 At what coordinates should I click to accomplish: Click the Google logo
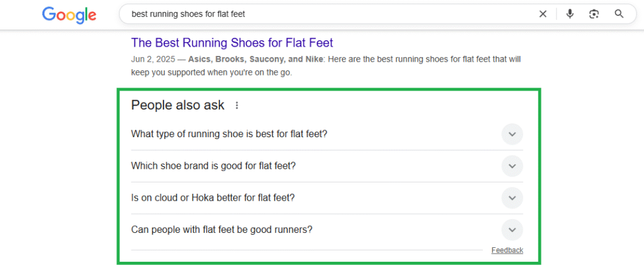point(69,14)
